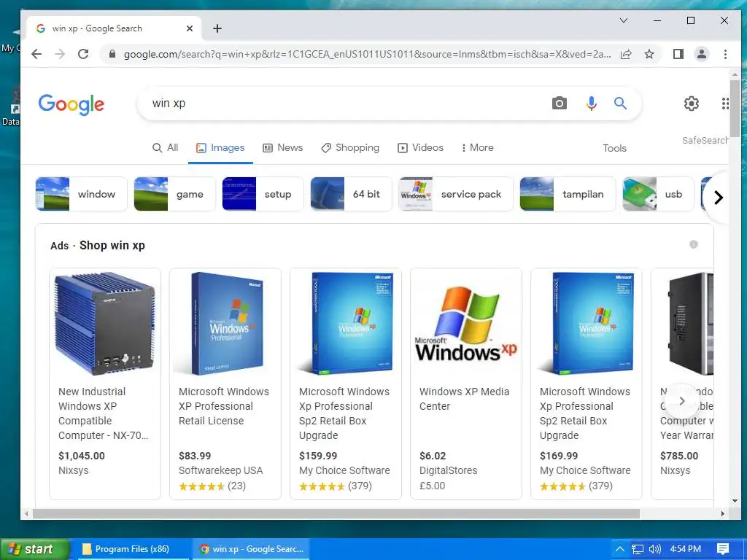Show info about these ads
The width and height of the screenshot is (747, 560).
pyautogui.click(x=694, y=244)
